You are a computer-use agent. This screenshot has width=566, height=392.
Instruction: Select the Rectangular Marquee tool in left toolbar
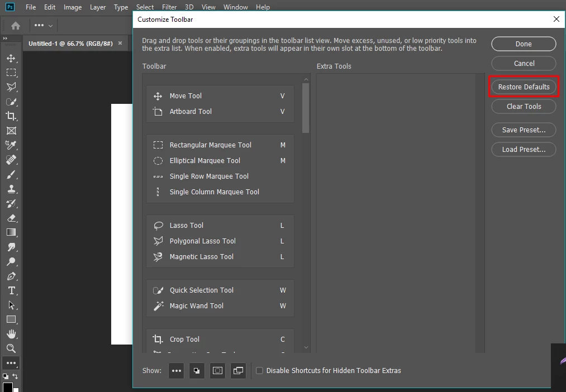coord(11,73)
